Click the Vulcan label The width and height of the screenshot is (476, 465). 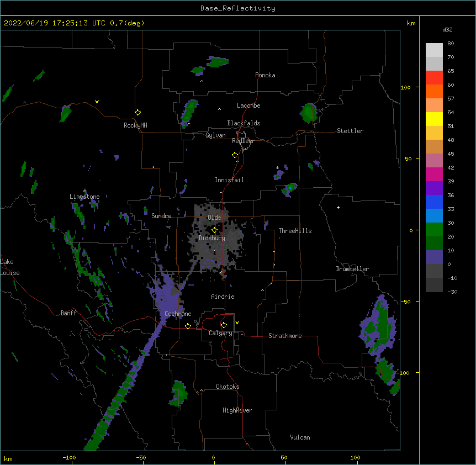[x=300, y=437]
